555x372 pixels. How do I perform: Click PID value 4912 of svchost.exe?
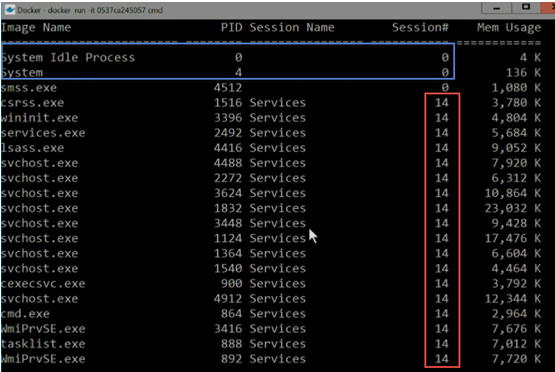(x=228, y=298)
